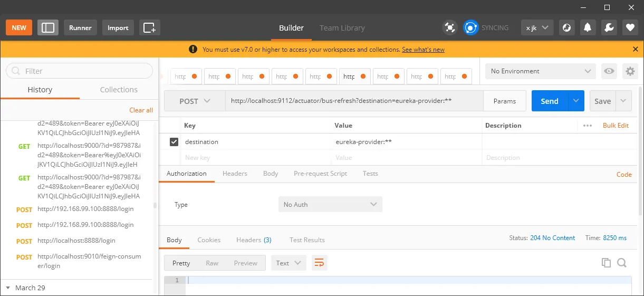
Task: Click the heart icon
Action: (630, 27)
